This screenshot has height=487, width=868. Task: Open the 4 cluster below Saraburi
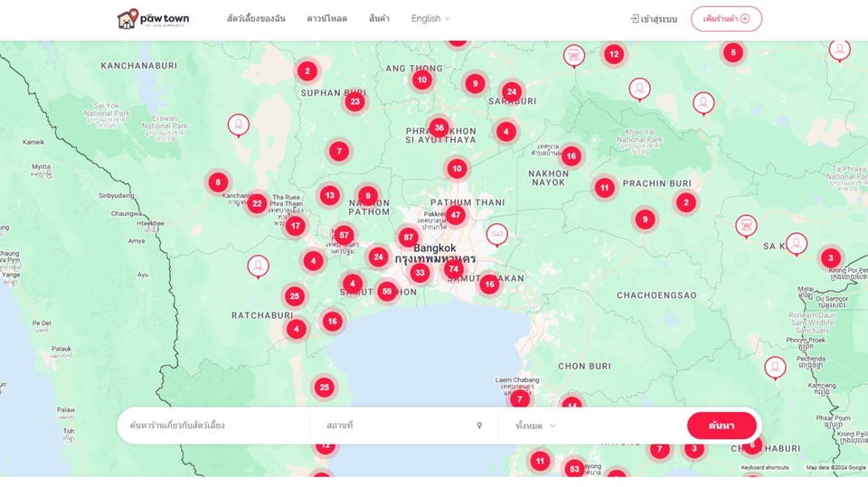(506, 132)
